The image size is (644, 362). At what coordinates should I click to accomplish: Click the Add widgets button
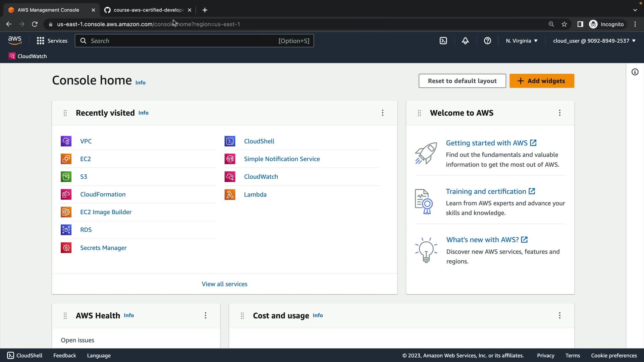pos(542,81)
